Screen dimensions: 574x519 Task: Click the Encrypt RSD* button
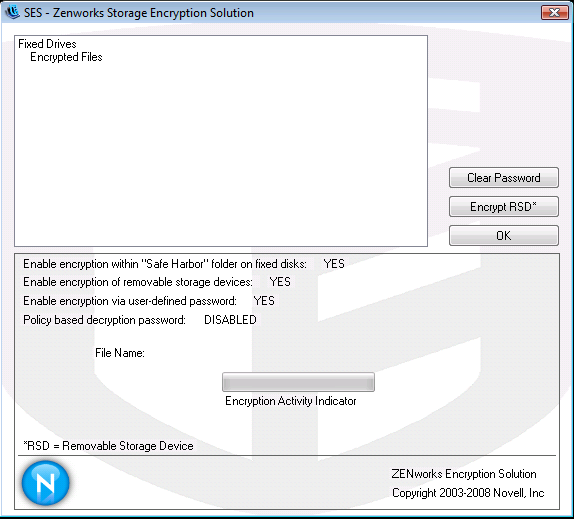[x=504, y=207]
